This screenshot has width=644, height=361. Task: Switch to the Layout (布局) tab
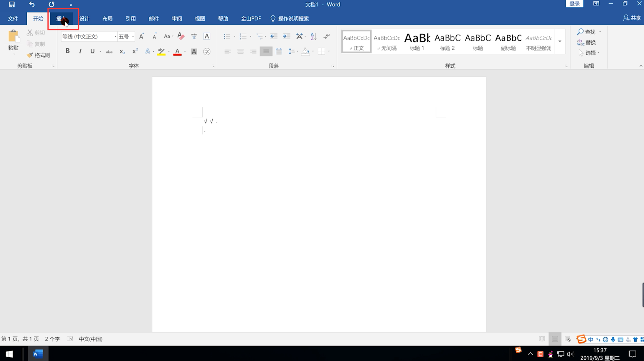(107, 19)
